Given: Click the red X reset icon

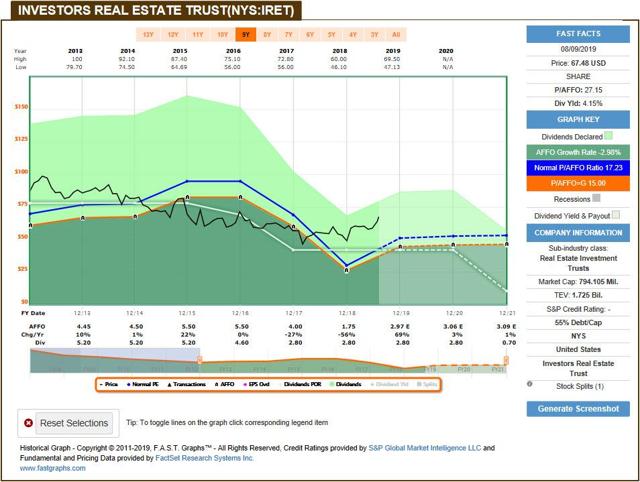Looking at the screenshot, I should (x=28, y=423).
